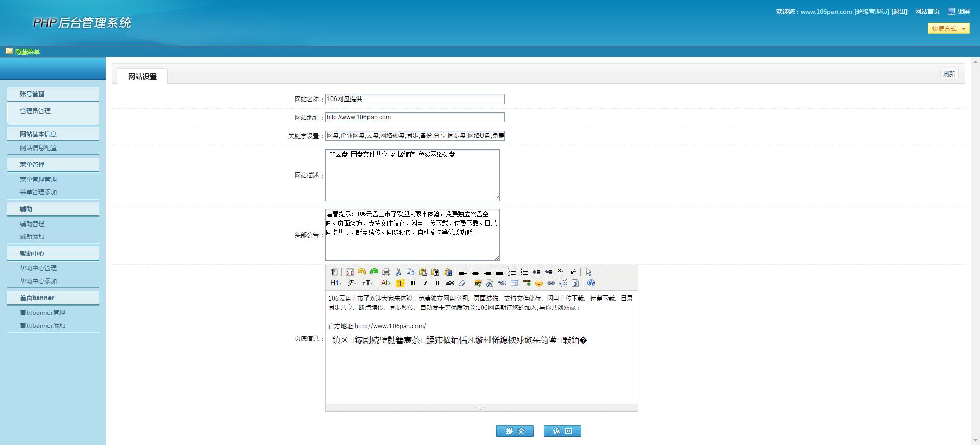980x445 pixels.
Task: Focus the 网站名称 input field
Action: (415, 99)
